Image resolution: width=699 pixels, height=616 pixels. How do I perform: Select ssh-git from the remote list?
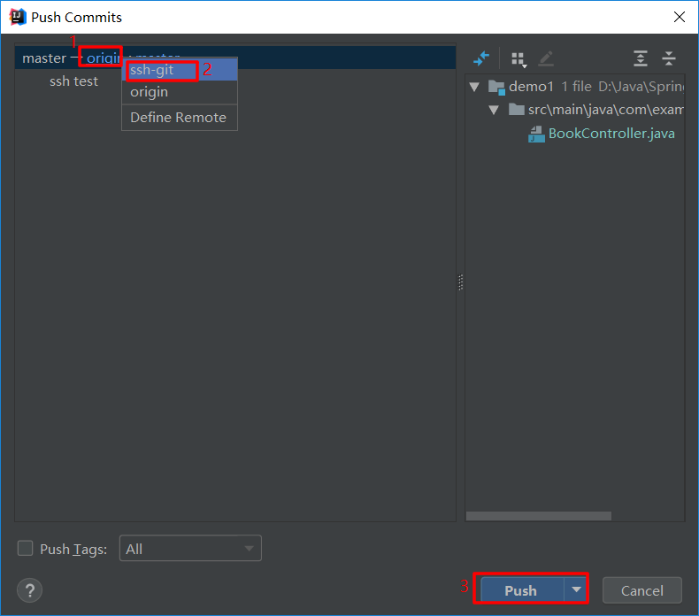coord(180,70)
